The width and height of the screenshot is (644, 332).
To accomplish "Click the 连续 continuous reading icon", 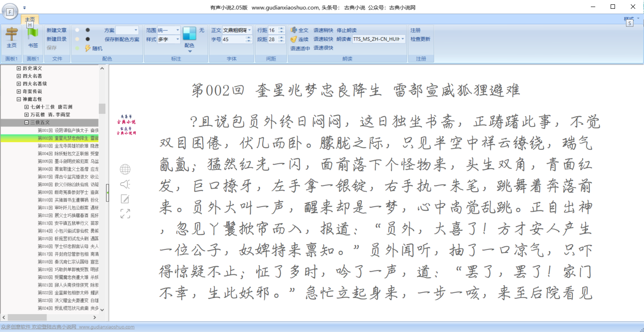I will coord(294,39).
